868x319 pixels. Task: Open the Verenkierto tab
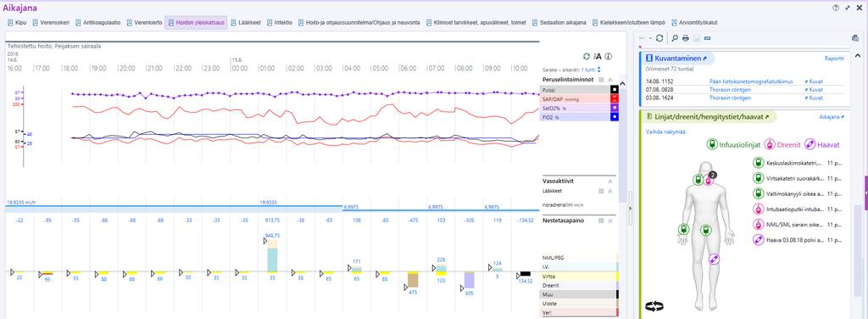[144, 23]
